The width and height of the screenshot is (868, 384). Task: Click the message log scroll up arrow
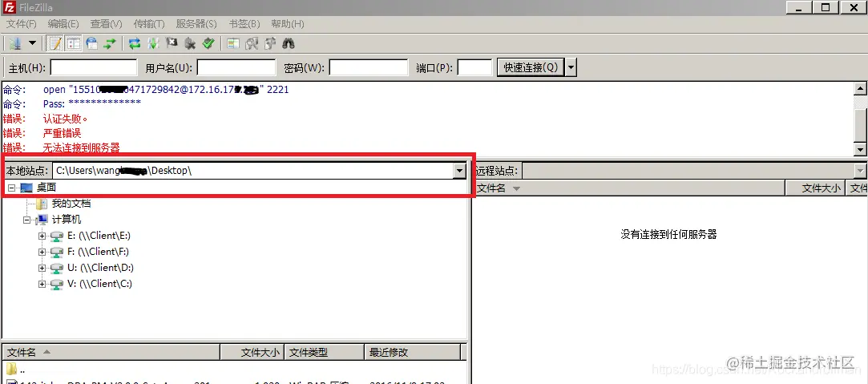point(860,88)
